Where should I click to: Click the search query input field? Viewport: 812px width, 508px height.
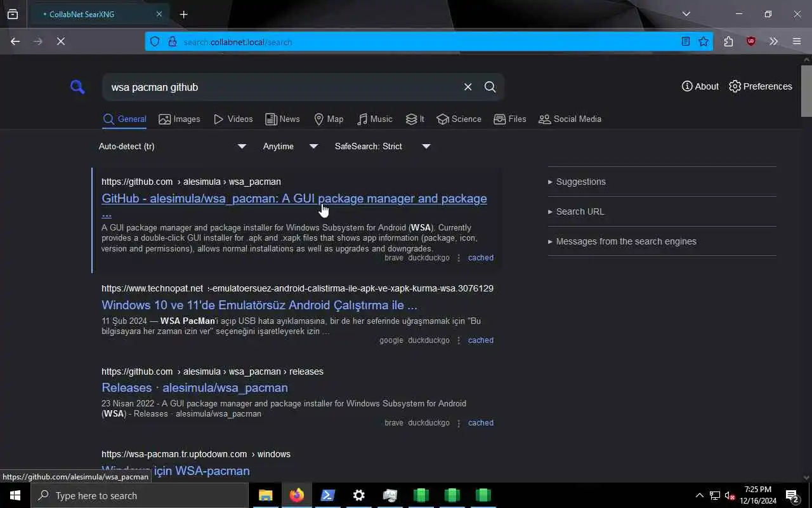click(x=282, y=87)
